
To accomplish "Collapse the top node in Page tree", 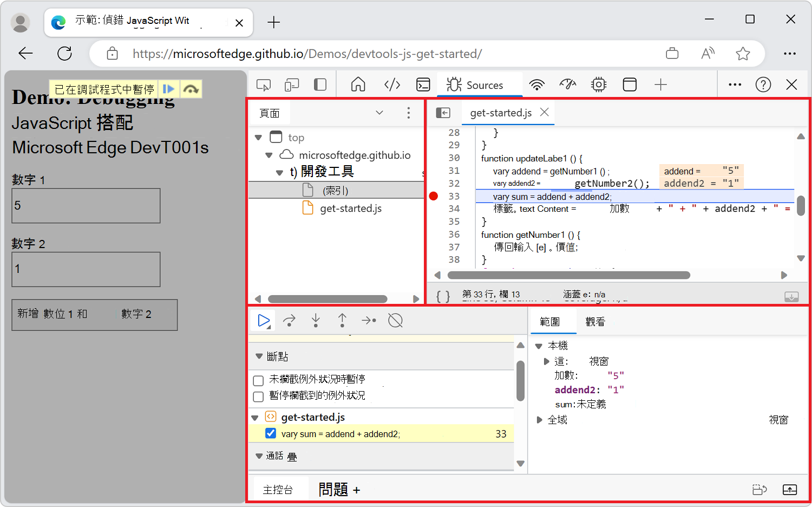I will click(x=258, y=137).
